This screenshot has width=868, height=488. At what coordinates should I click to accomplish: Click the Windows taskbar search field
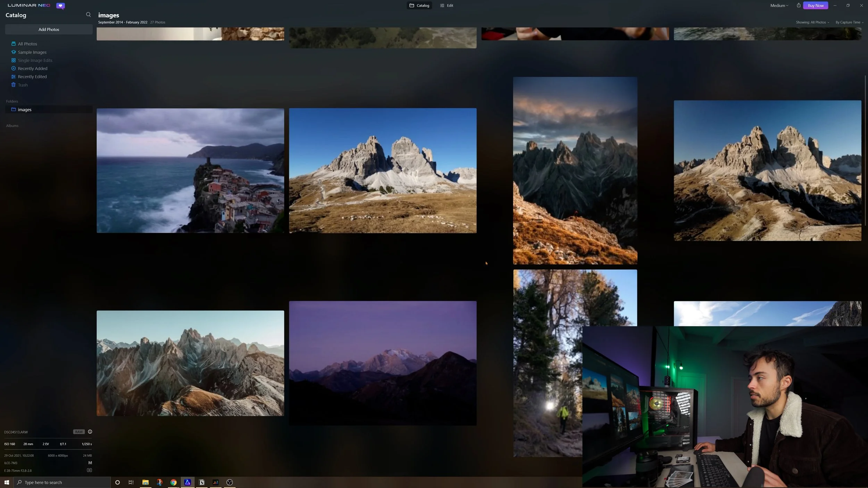[x=62, y=482]
